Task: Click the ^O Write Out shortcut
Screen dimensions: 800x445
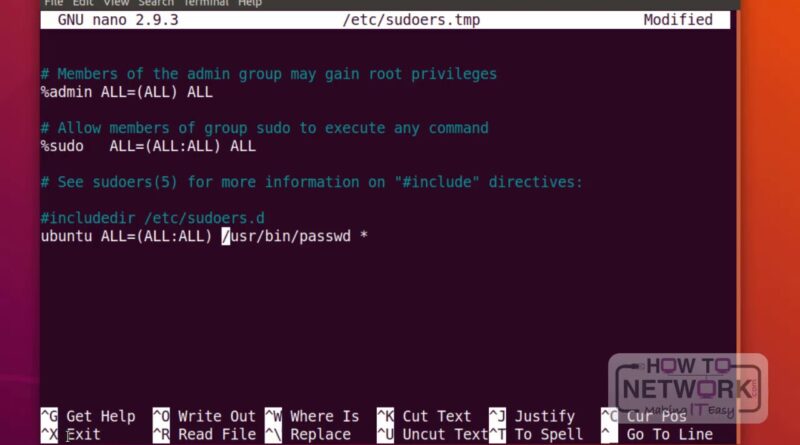Action: (x=204, y=416)
